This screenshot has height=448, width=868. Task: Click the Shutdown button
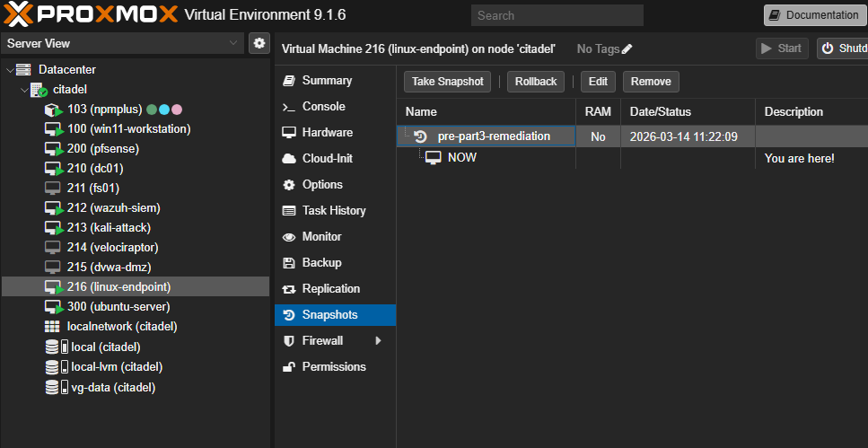(843, 48)
